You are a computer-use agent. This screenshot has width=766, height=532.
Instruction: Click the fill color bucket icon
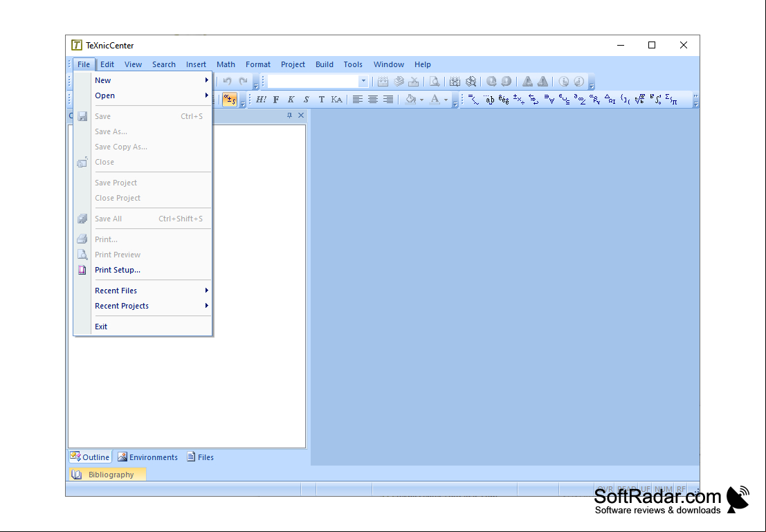click(x=411, y=100)
